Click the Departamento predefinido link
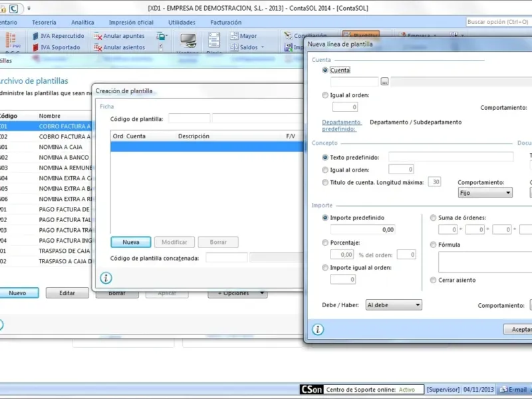Screen dimensions: 532x399 tap(341, 126)
